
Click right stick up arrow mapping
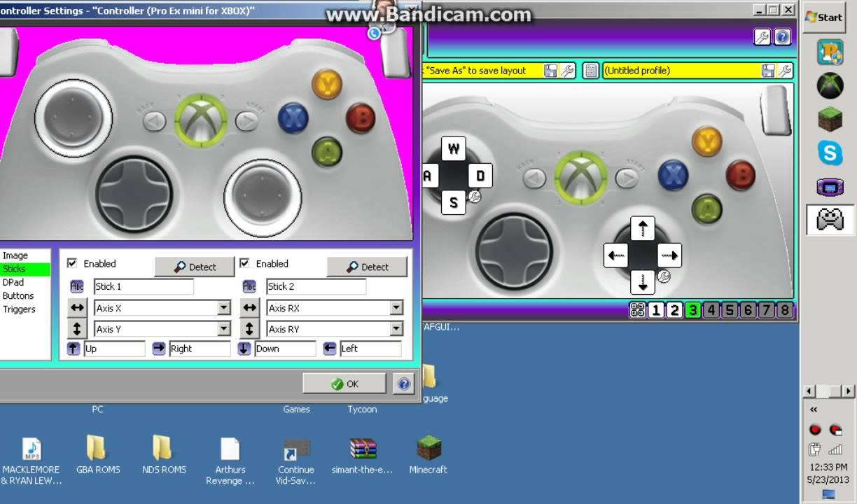(x=643, y=228)
